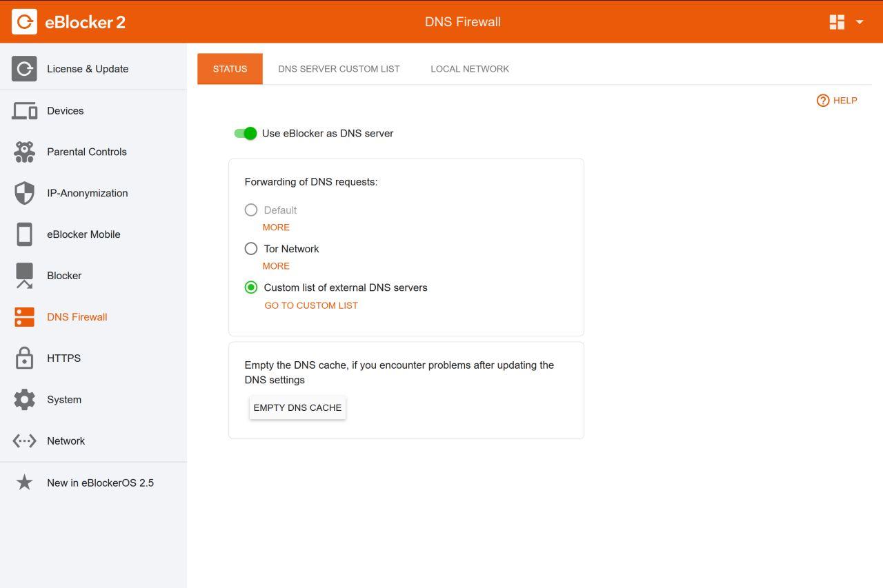Switch to DNS SERVER CUSTOM LIST tab

pos(339,69)
